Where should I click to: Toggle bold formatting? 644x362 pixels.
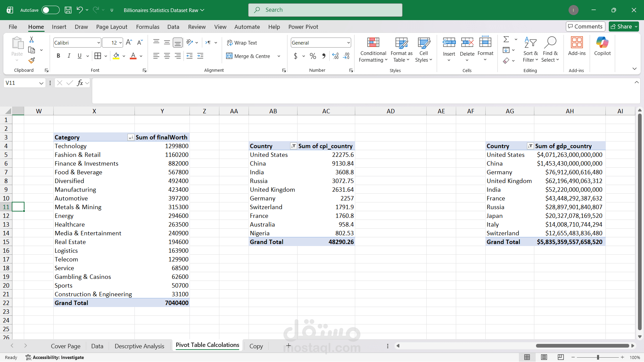coord(58,56)
